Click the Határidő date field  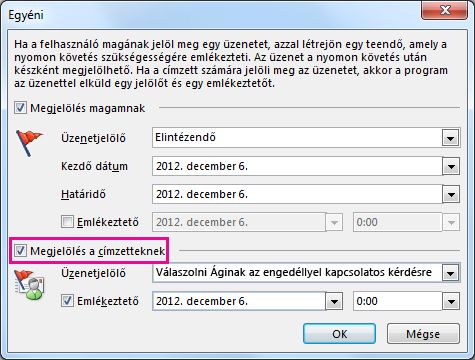click(297, 194)
